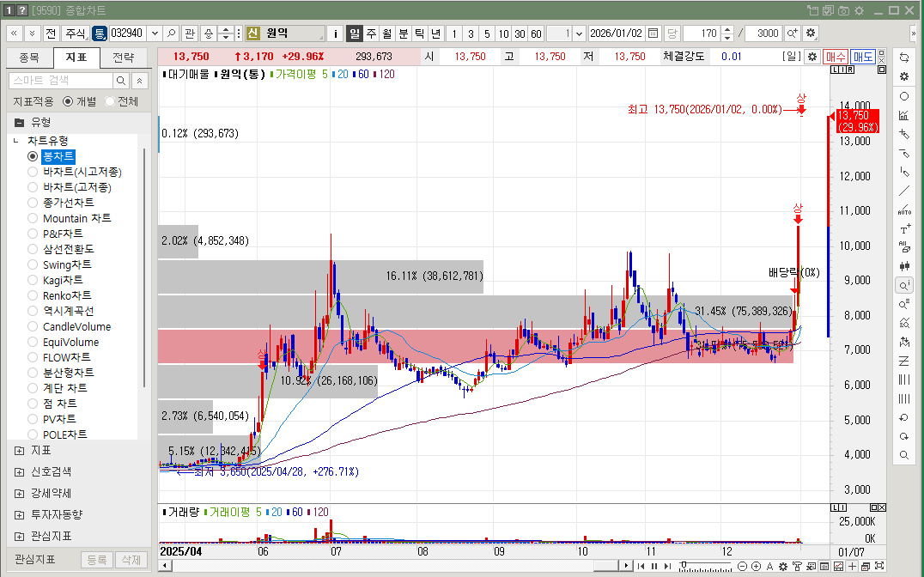This screenshot has height=577, width=924.
Task: Click the calendar icon beside 2026/01/02
Action: click(653, 33)
